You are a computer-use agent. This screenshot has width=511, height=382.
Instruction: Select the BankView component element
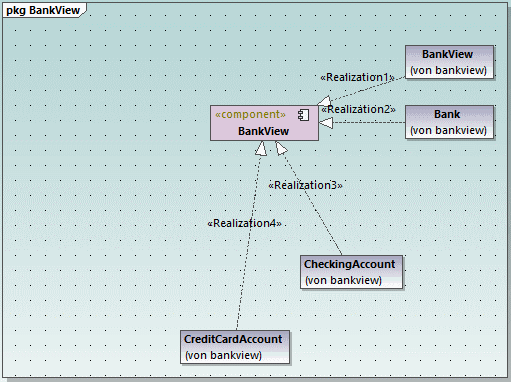click(x=264, y=123)
